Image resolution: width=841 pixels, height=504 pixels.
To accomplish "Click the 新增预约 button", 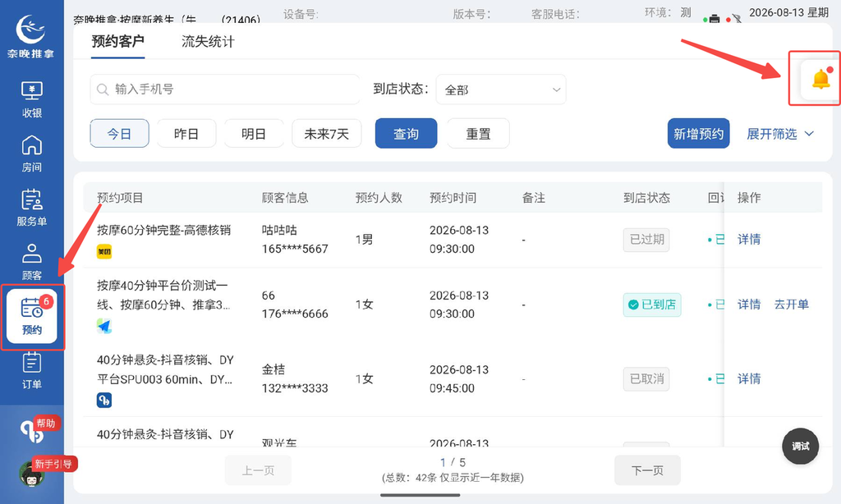I will [x=698, y=134].
